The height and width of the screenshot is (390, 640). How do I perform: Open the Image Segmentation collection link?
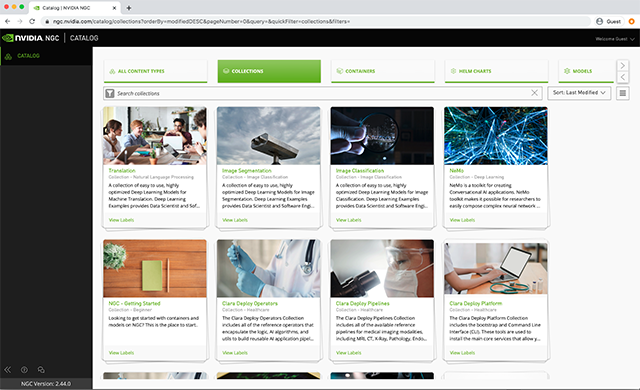(247, 171)
